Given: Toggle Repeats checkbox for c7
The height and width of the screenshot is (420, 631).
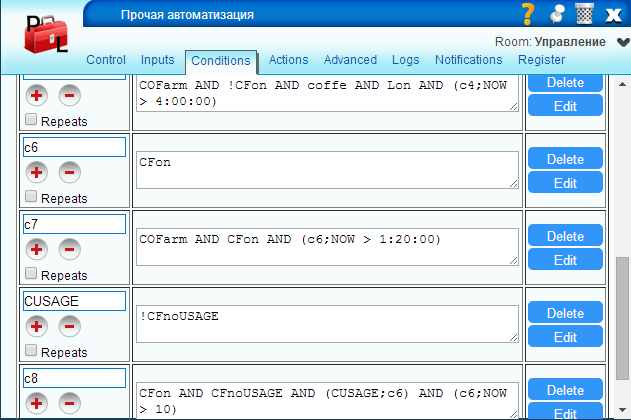Looking at the screenshot, I should pos(31,274).
